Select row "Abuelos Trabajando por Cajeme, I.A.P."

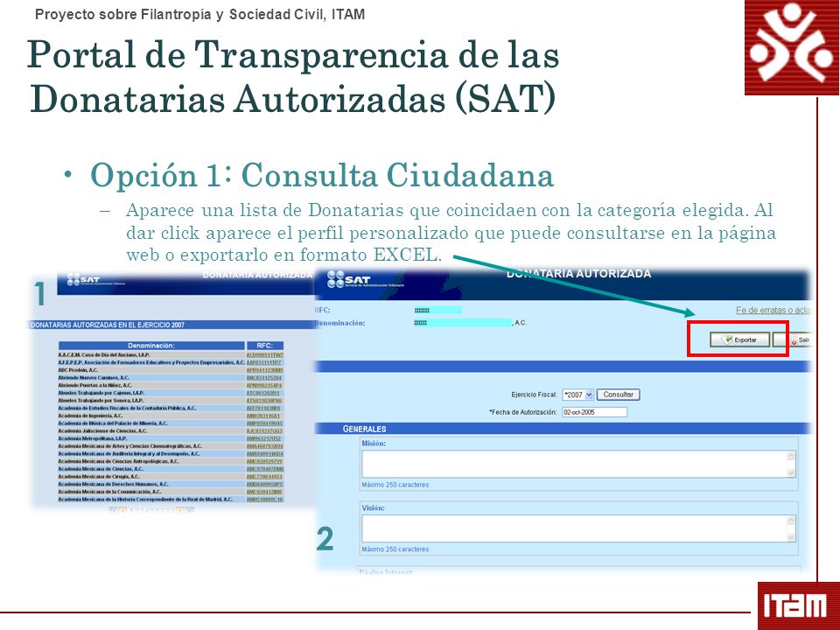click(x=171, y=393)
